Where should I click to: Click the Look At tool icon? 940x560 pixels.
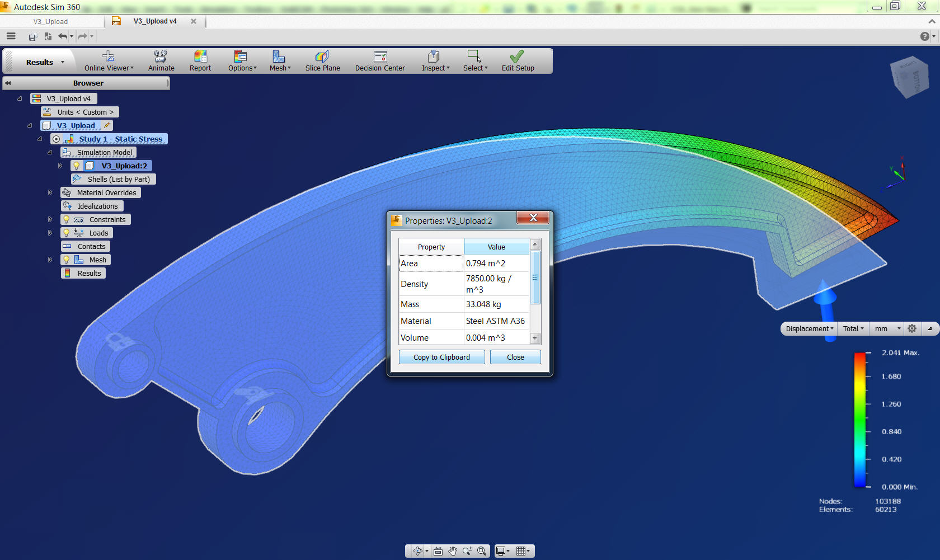click(x=438, y=551)
